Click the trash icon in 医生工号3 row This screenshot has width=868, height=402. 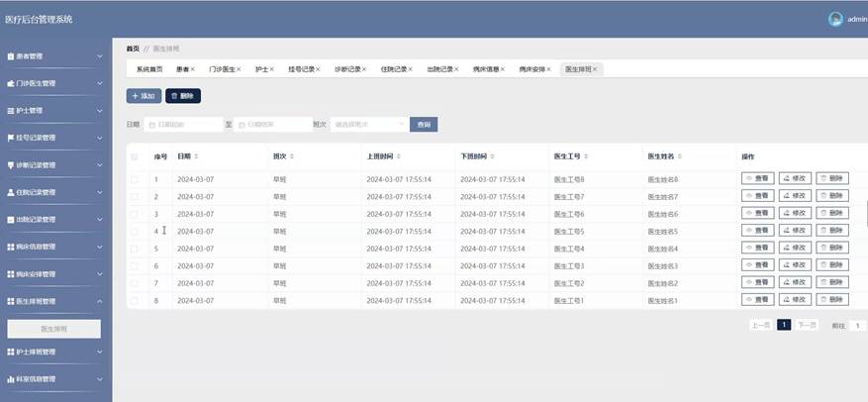823,265
